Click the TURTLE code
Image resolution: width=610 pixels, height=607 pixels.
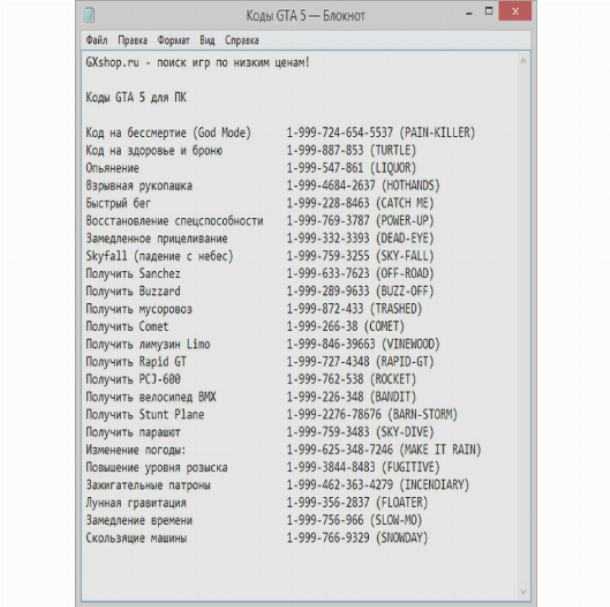[351, 150]
